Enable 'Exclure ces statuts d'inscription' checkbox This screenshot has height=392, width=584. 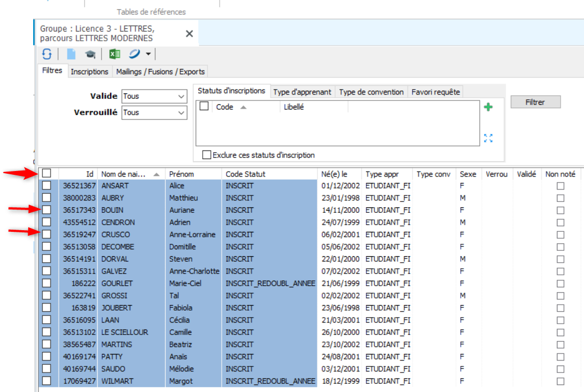click(206, 155)
